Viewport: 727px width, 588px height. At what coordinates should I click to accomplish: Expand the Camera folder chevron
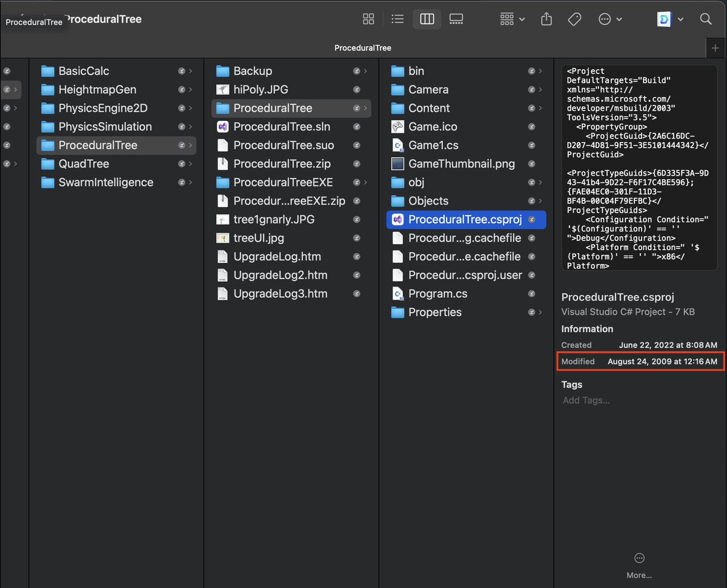click(540, 90)
